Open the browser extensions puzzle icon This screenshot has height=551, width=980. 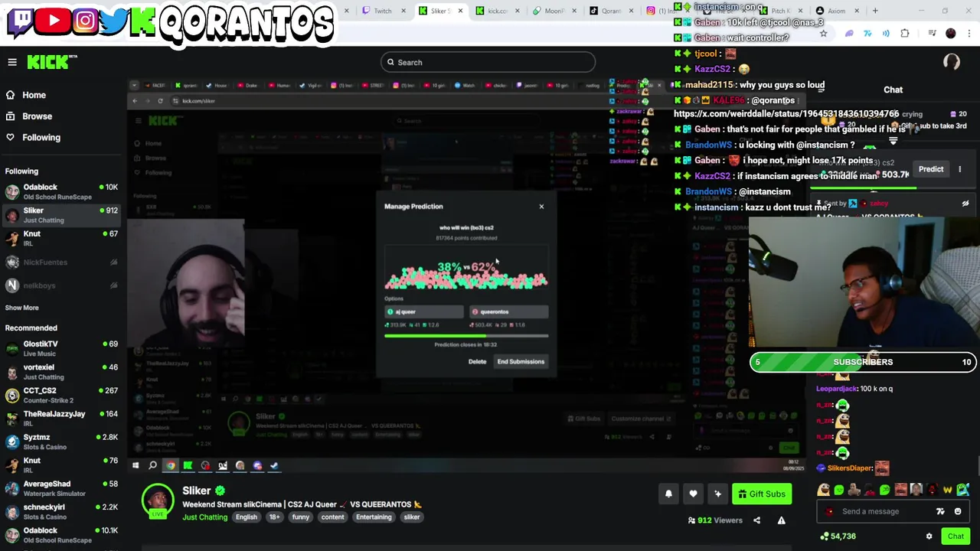point(905,34)
